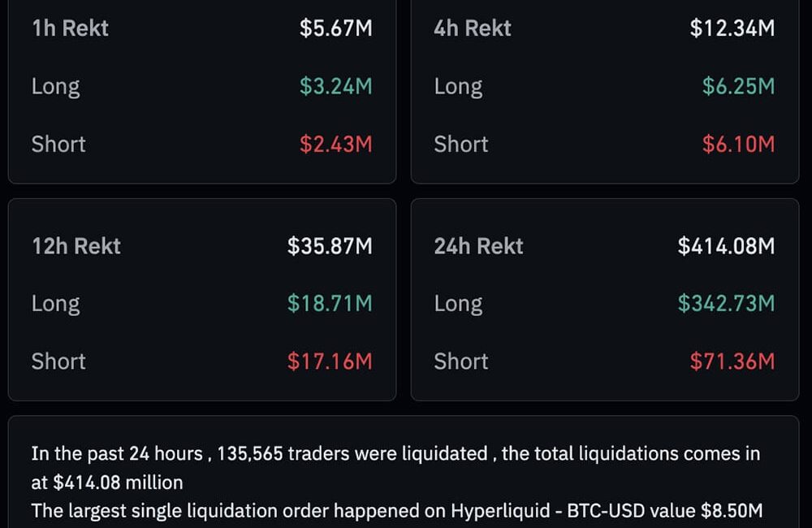Click the 4h Rekt card title
Viewport: 812px width, 528px height.
[473, 28]
